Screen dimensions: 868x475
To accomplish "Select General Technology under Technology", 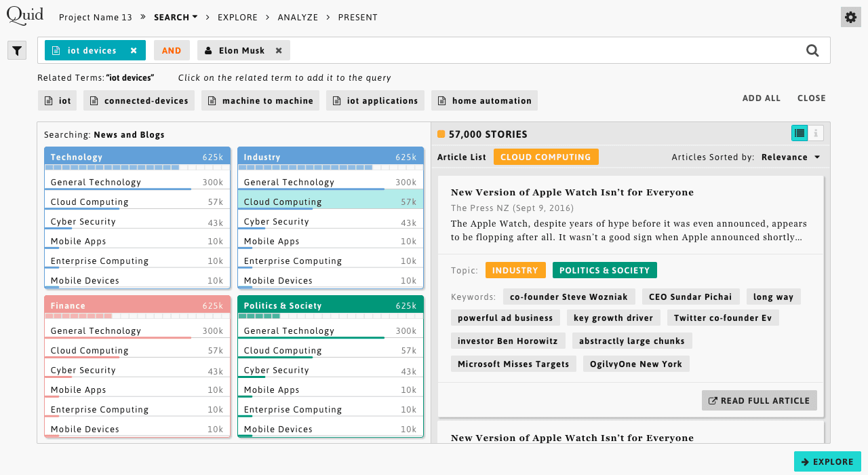I will [137, 182].
